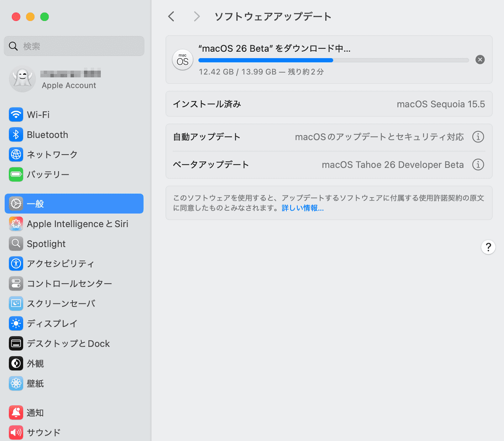The width and height of the screenshot is (504, 441).
Task: Click the デスクトップと Dock label
Action: [68, 344]
